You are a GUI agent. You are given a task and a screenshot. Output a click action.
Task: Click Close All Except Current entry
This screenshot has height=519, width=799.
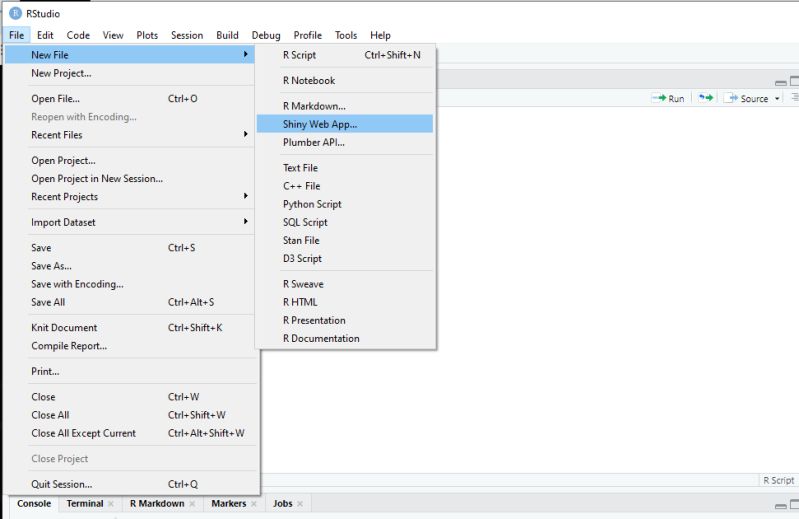tap(129, 433)
